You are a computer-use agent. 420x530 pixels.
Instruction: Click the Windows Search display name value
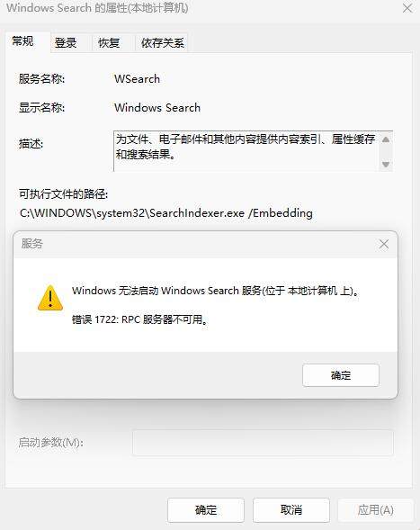click(157, 107)
